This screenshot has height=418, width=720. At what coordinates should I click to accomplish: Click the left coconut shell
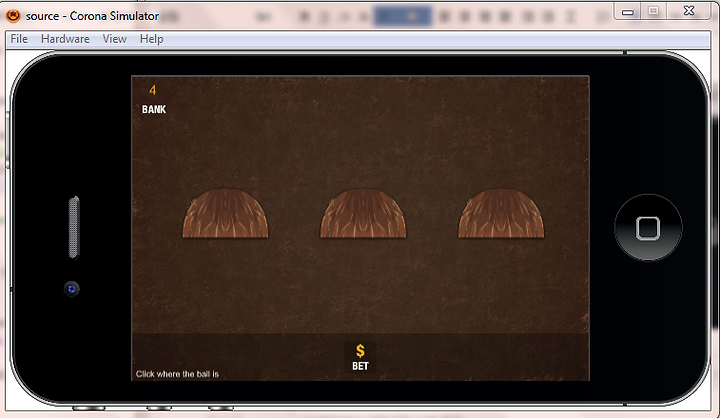[x=225, y=214]
